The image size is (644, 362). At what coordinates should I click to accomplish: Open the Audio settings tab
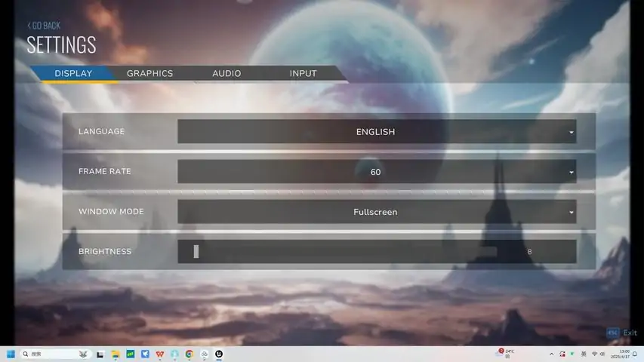[226, 74]
